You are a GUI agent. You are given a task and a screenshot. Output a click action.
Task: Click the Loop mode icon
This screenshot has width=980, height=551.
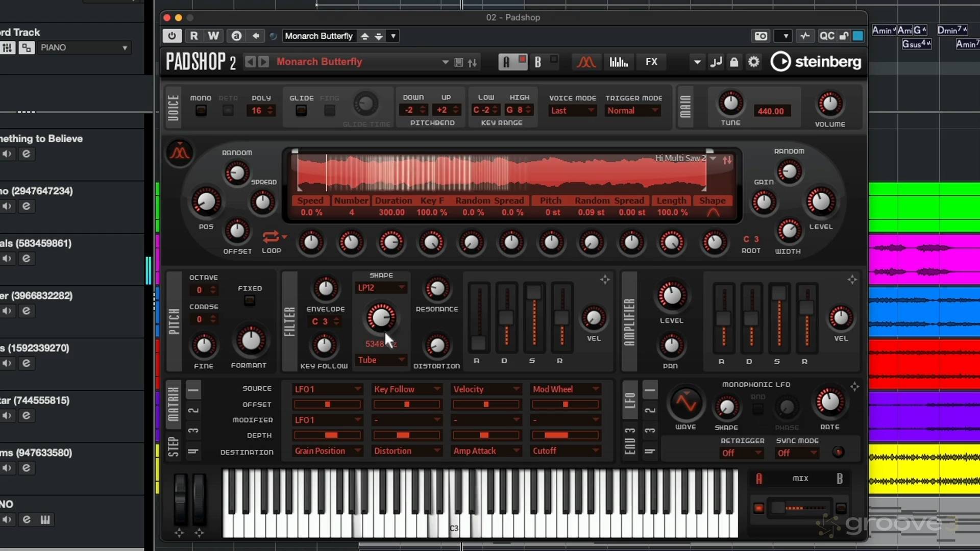pyautogui.click(x=271, y=237)
